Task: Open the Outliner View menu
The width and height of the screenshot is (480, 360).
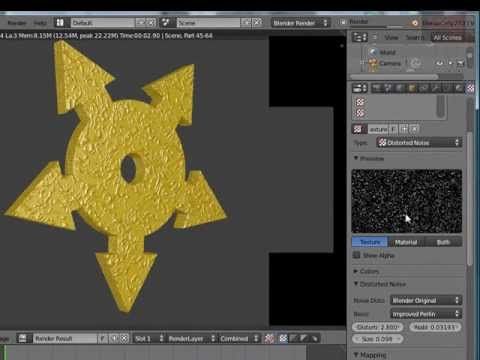Action: [391, 37]
